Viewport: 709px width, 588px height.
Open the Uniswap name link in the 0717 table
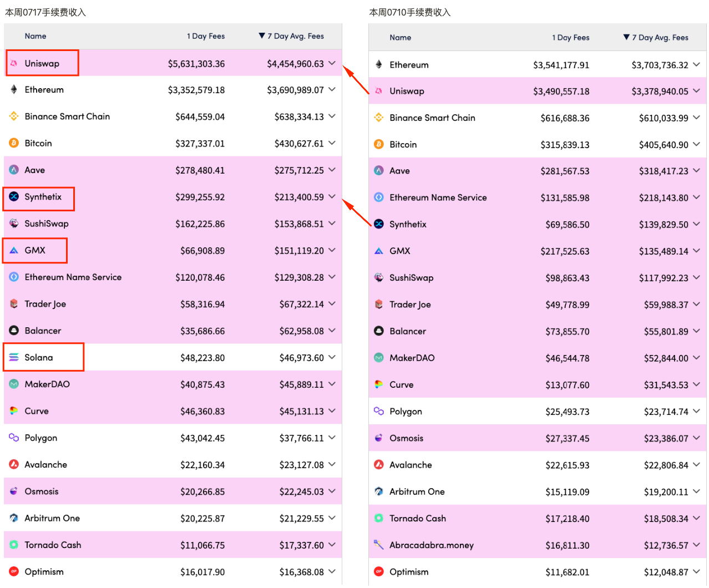pyautogui.click(x=42, y=63)
